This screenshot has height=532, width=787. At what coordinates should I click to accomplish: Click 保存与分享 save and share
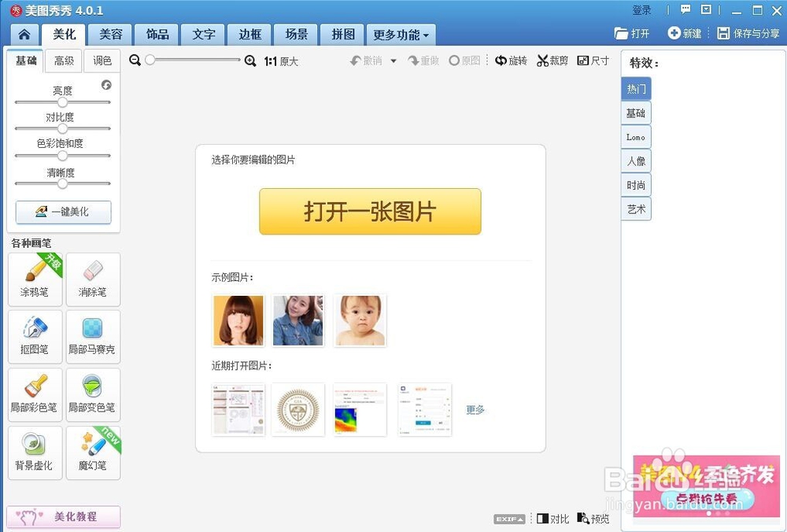click(x=748, y=33)
